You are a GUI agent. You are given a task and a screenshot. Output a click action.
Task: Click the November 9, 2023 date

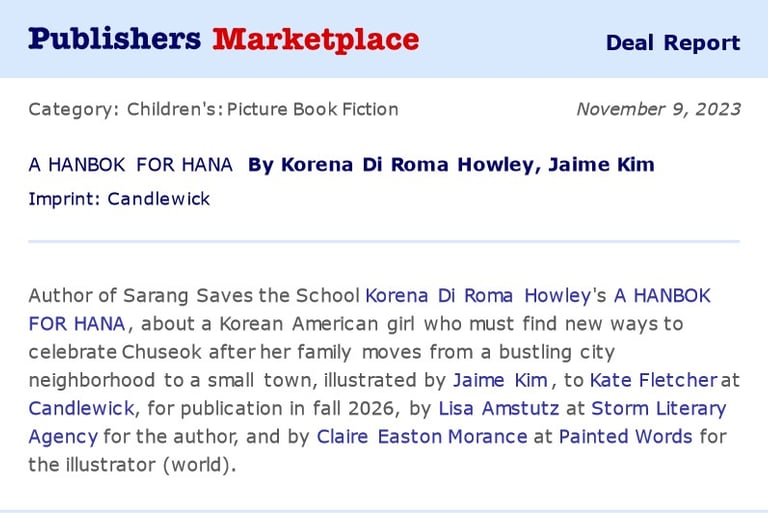(659, 109)
